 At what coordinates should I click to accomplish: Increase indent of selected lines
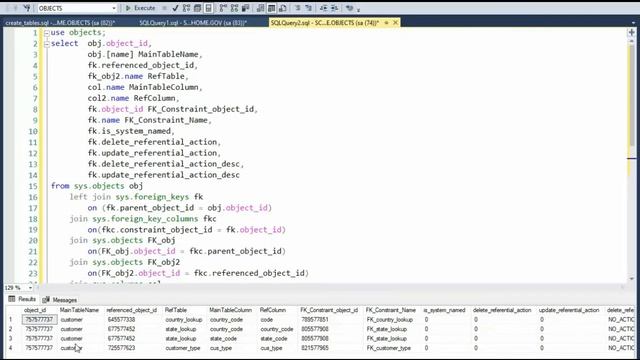pos(334,8)
